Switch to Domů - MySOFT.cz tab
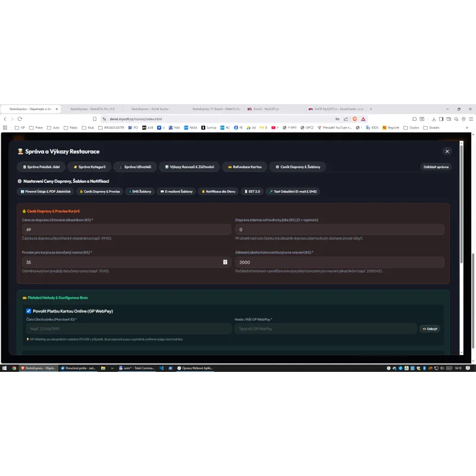 265,109
